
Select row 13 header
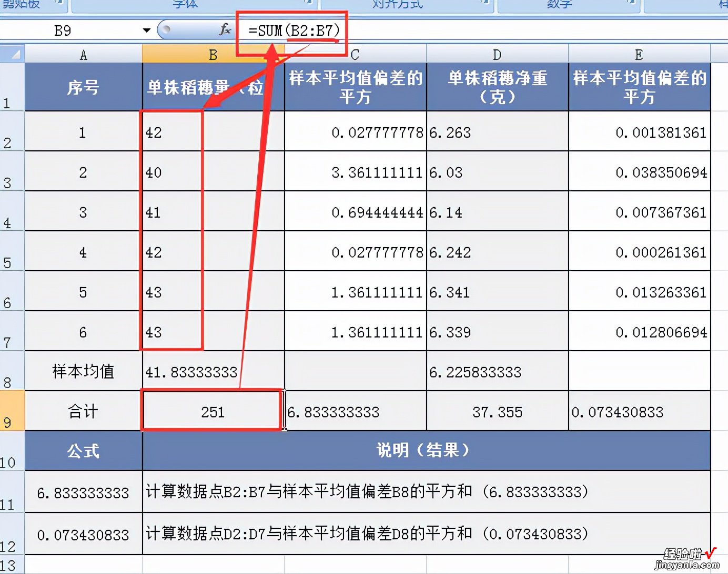point(12,565)
